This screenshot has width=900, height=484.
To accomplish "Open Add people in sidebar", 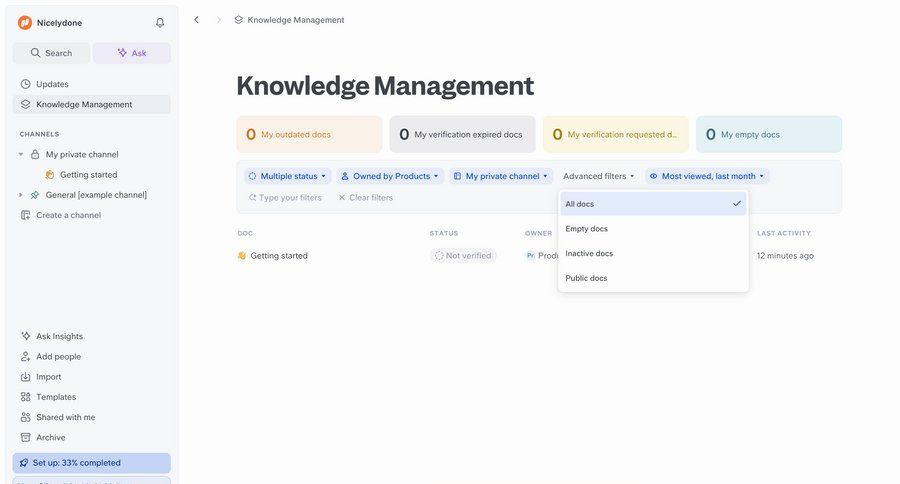I will (x=58, y=356).
